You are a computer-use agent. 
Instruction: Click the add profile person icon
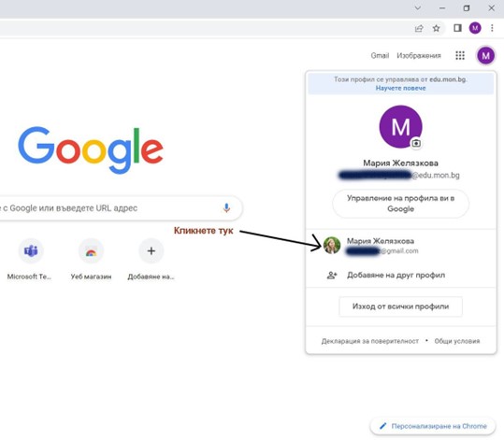point(332,276)
